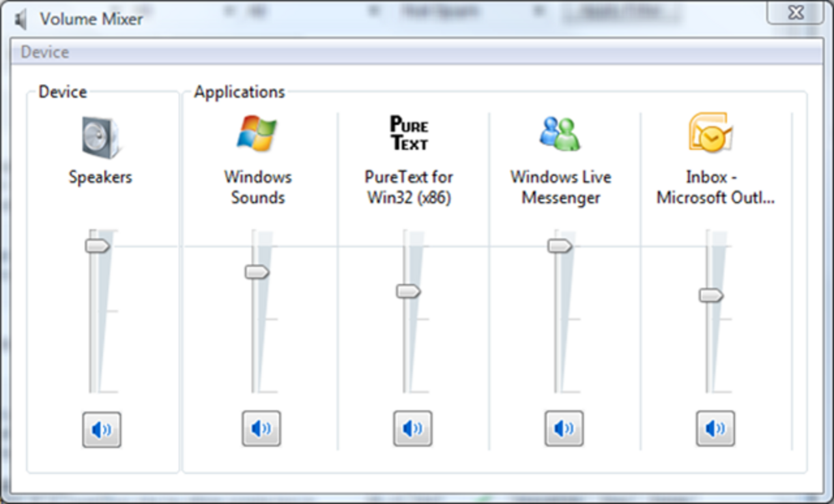Click the Device group heading above Speakers
834x504 pixels.
pyautogui.click(x=63, y=92)
